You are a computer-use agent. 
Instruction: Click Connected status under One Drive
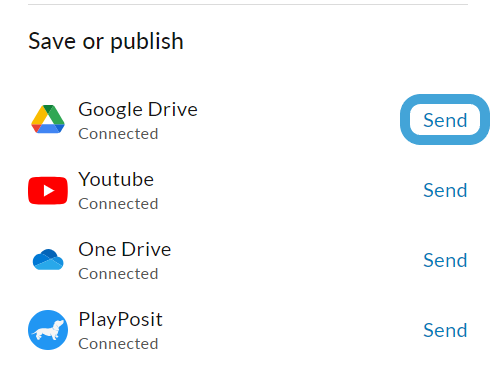coord(118,274)
